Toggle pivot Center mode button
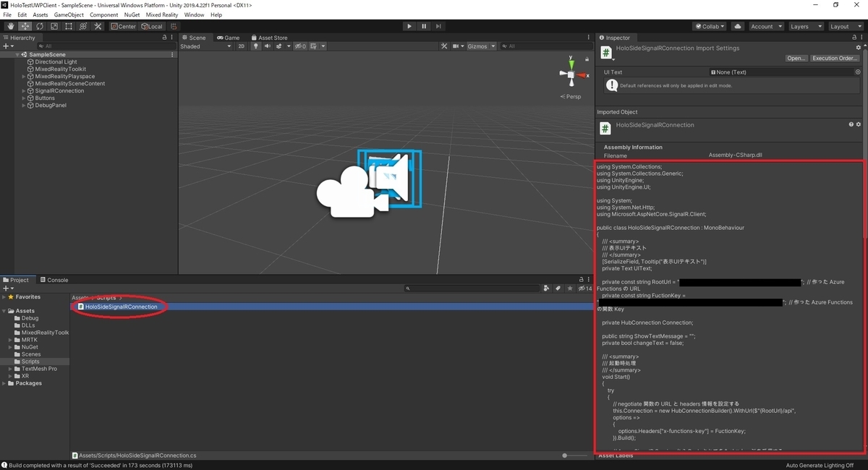The width and height of the screenshot is (868, 470). (123, 26)
